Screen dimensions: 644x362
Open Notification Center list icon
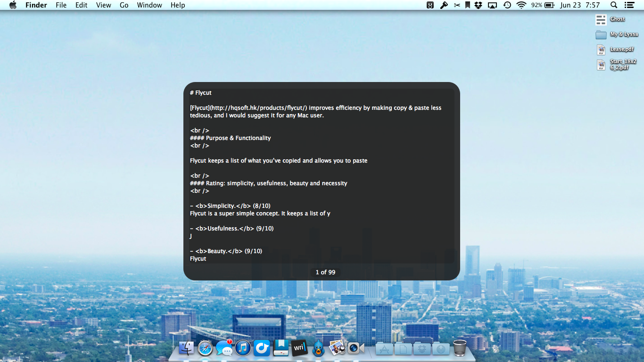pyautogui.click(x=629, y=5)
